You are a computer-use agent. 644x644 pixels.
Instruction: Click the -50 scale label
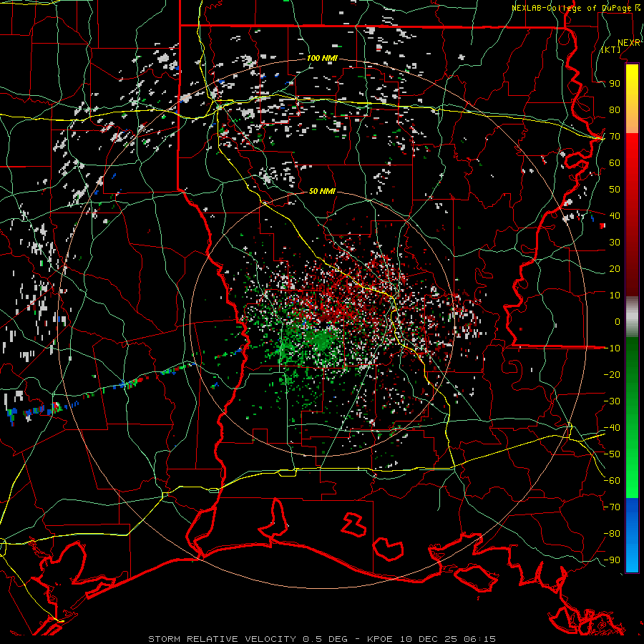click(x=612, y=454)
